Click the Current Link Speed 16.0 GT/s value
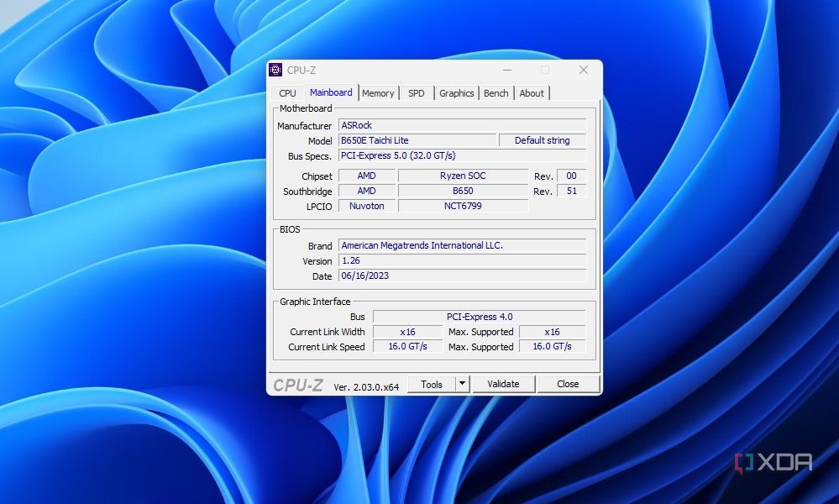Image resolution: width=839 pixels, height=504 pixels. 407,347
